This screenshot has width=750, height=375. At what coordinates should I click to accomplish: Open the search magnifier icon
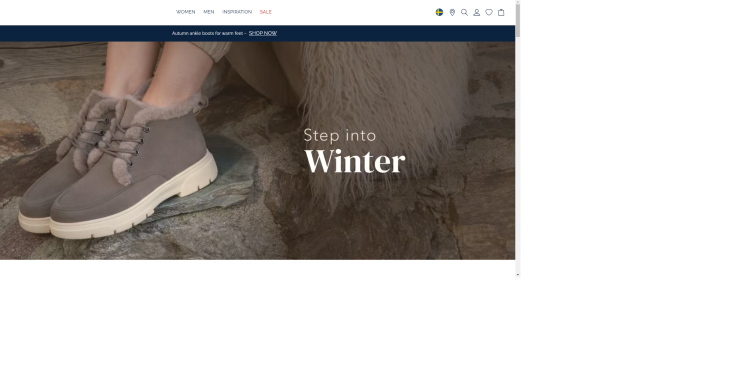(x=464, y=12)
